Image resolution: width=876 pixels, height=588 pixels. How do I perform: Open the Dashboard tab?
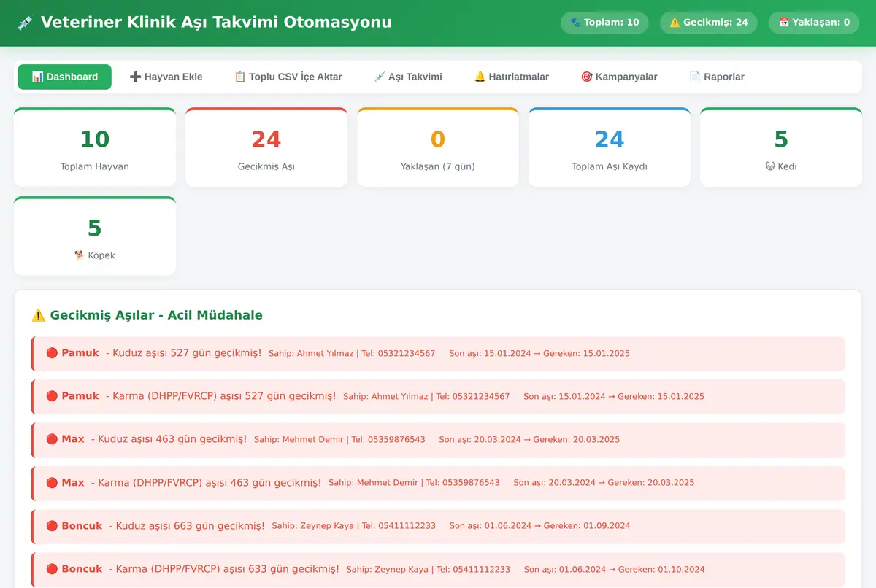pyautogui.click(x=64, y=77)
